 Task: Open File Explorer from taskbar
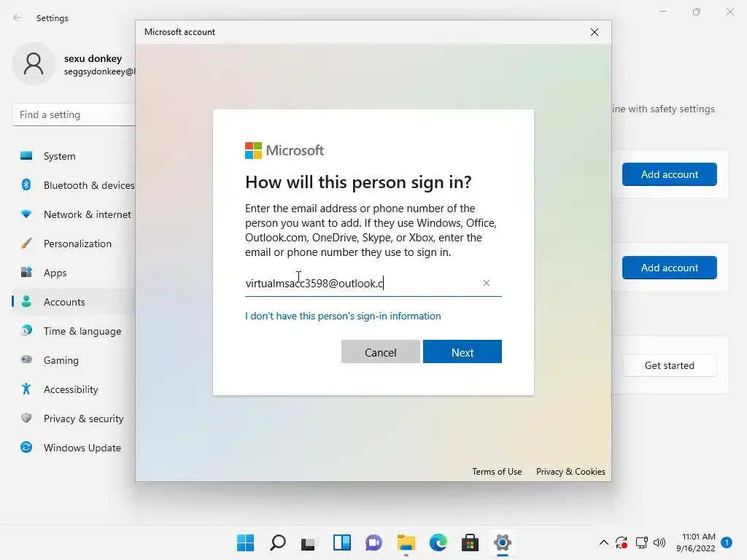[x=406, y=542]
